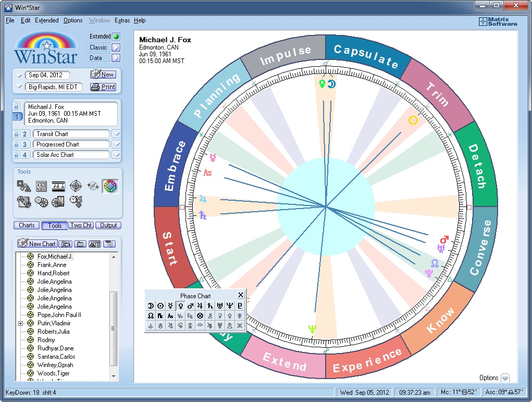Select the Mercury symbol in Phase Chart palette
Screen dimensions: 532x402
coord(170,306)
